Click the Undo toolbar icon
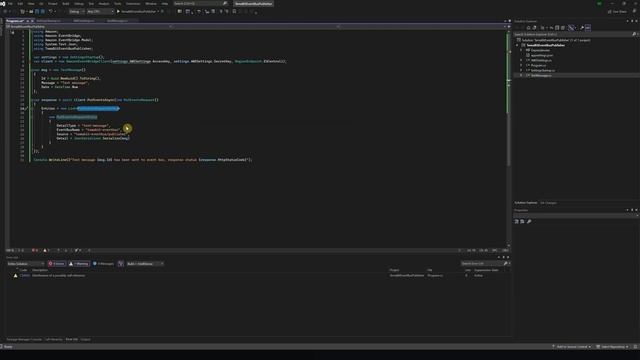Image resolution: width=640 pixels, height=360 pixels. point(51,11)
